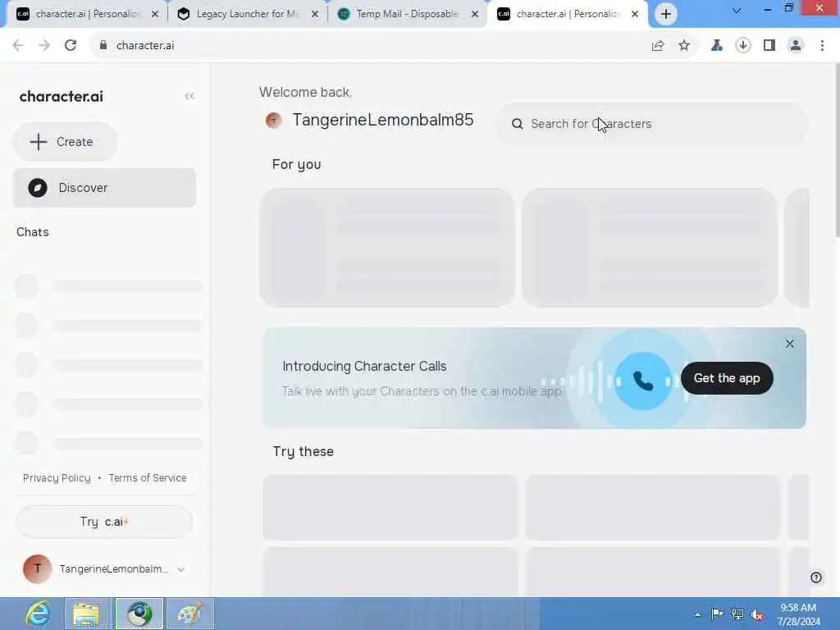Click the taskbar clock showing 9:58 AM
This screenshot has height=630, width=840.
798,614
